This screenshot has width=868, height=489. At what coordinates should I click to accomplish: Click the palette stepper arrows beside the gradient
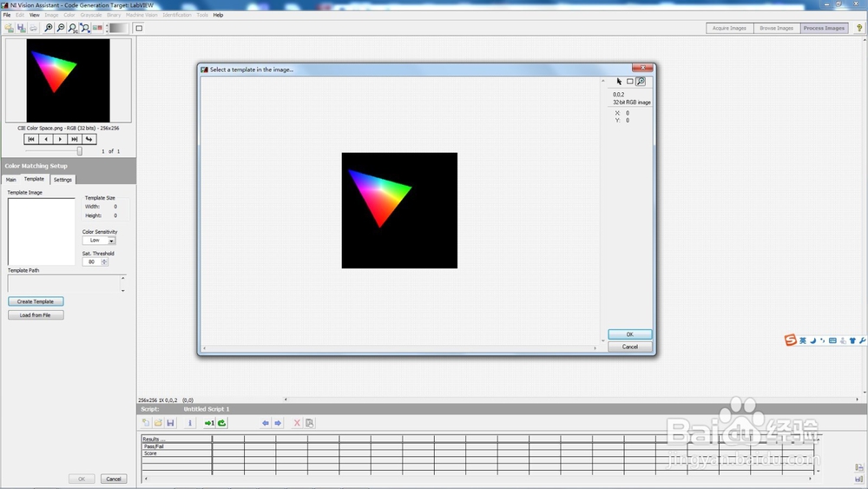pyautogui.click(x=107, y=28)
